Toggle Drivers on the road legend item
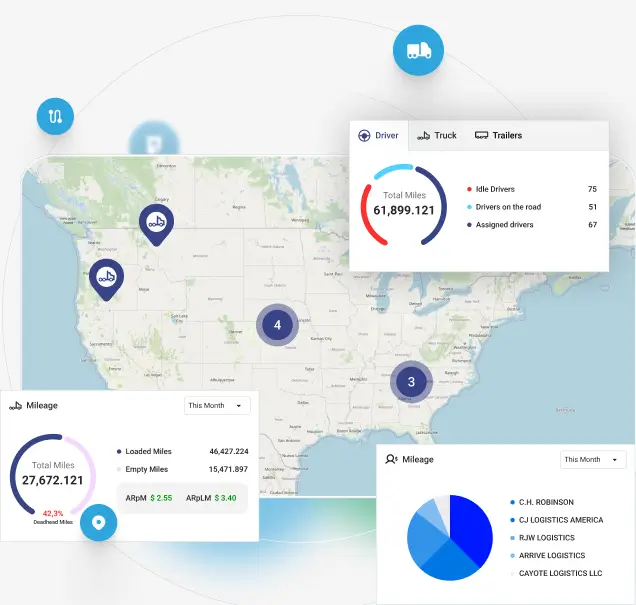 507,207
